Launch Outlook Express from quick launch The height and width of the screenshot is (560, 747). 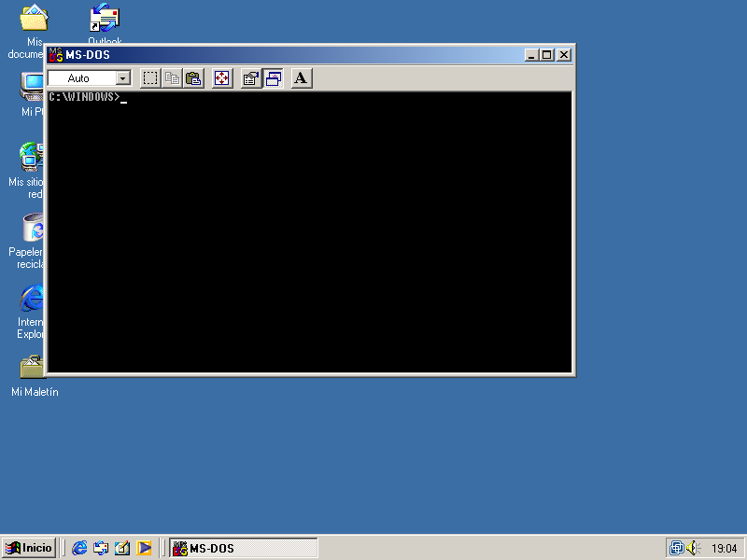tap(101, 548)
